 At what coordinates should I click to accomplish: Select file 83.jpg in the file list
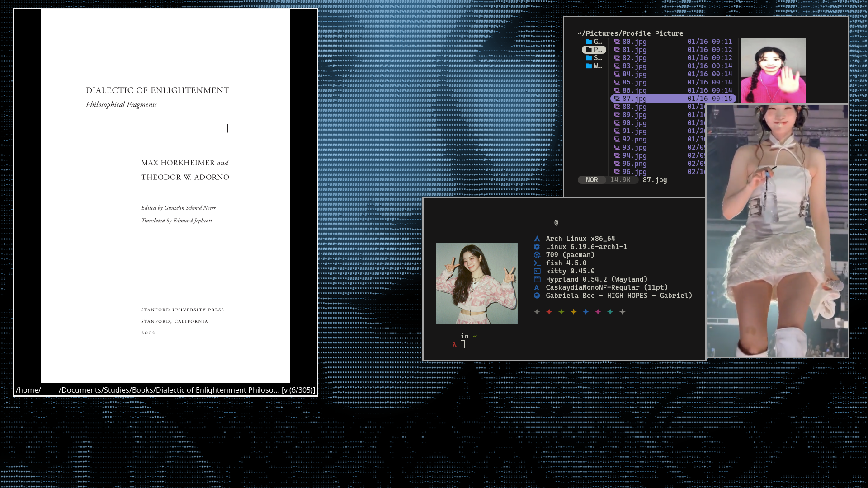(634, 66)
